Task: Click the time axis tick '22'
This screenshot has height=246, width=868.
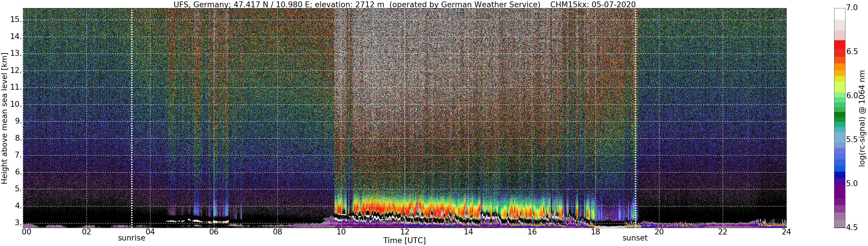Action: point(723,232)
